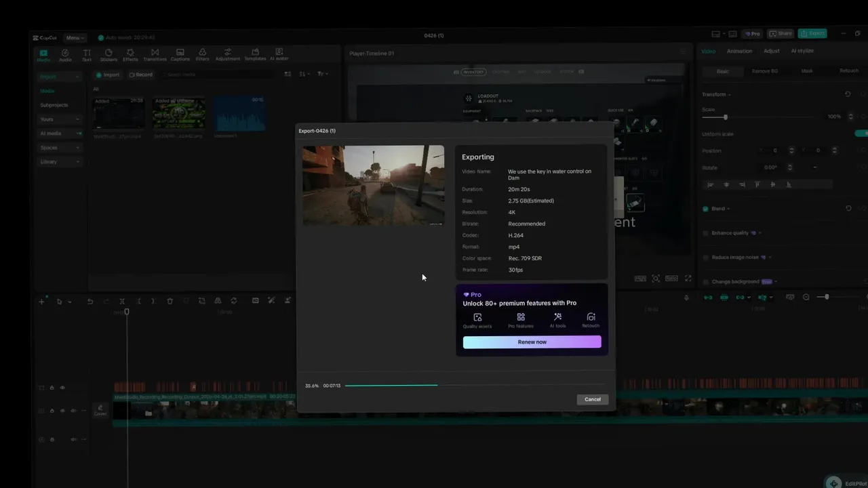Reset the Transform settings
The height and width of the screenshot is (488, 868).
(848, 94)
